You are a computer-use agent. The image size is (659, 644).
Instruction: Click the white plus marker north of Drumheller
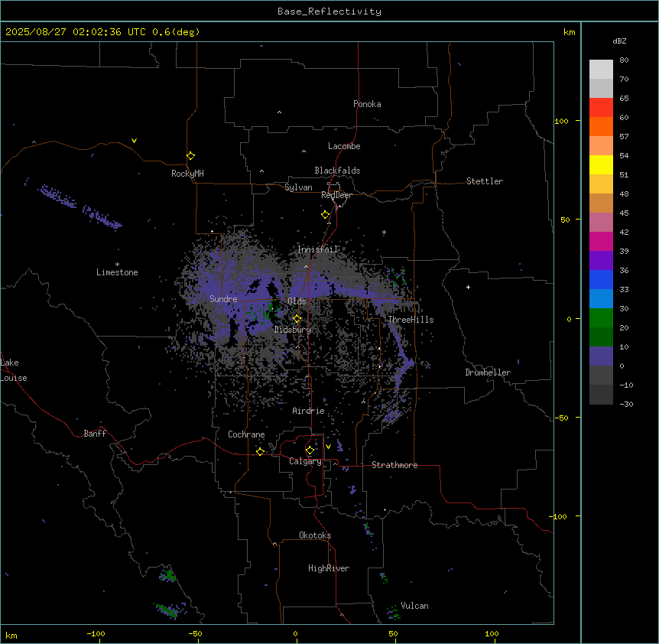(468, 287)
